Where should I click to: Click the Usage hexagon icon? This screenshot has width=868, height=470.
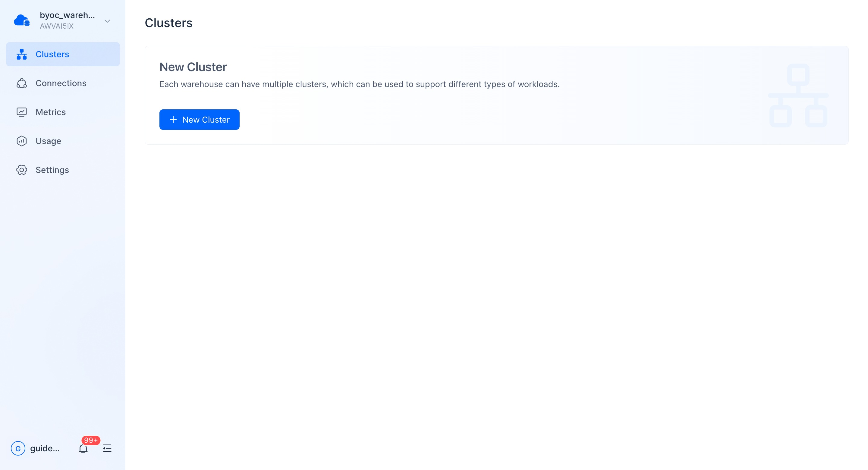(x=22, y=141)
